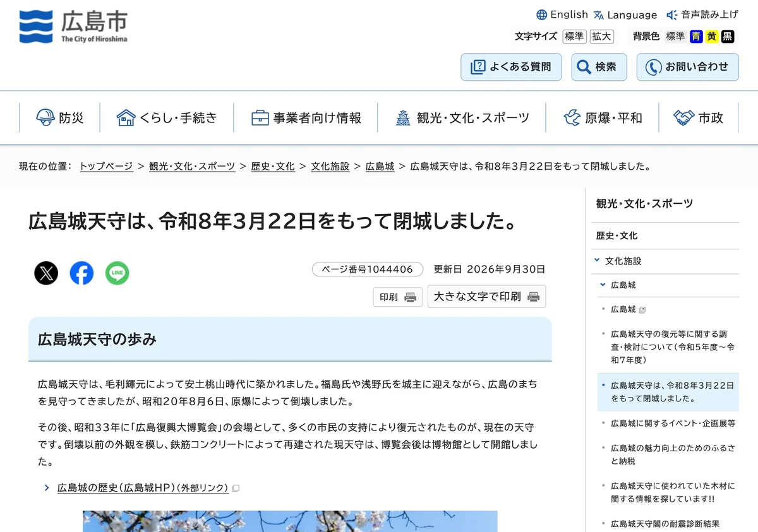Click the 観光・文化・スポーツ castle icon
The image size is (758, 532).
[403, 117]
